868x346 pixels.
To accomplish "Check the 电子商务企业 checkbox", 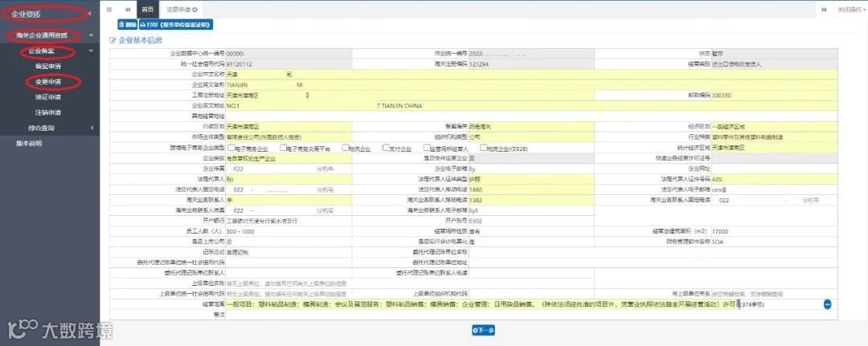I will tap(231, 149).
